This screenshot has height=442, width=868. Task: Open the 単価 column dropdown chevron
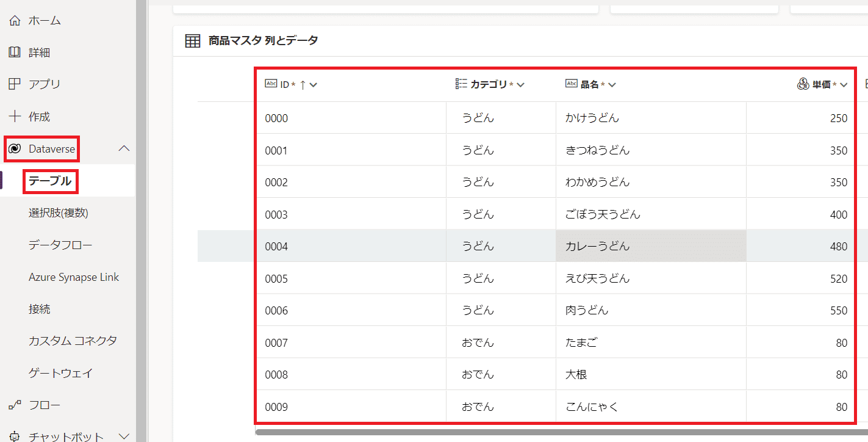[844, 85]
